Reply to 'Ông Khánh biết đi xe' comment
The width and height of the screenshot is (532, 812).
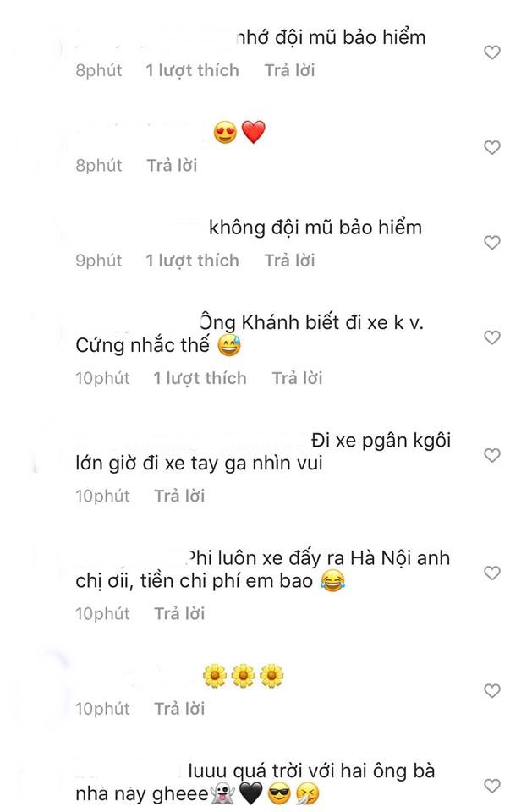click(x=298, y=379)
